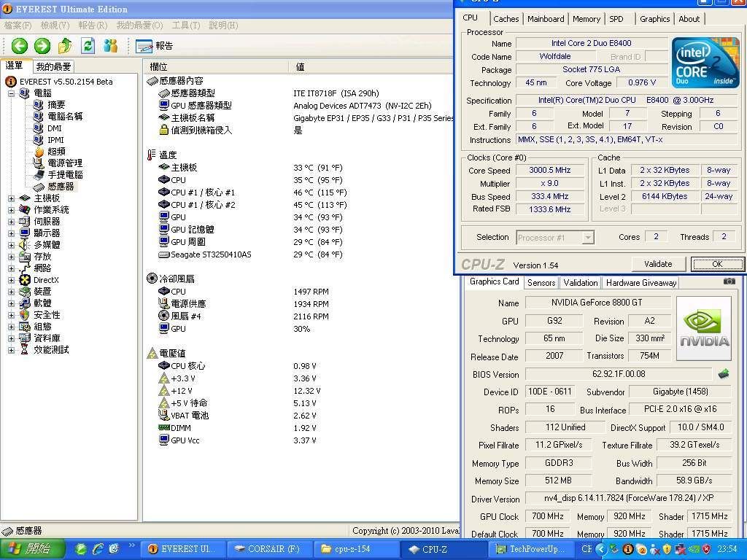The height and width of the screenshot is (560, 747).
Task: Open the 報告(R) menu
Action: (x=93, y=26)
